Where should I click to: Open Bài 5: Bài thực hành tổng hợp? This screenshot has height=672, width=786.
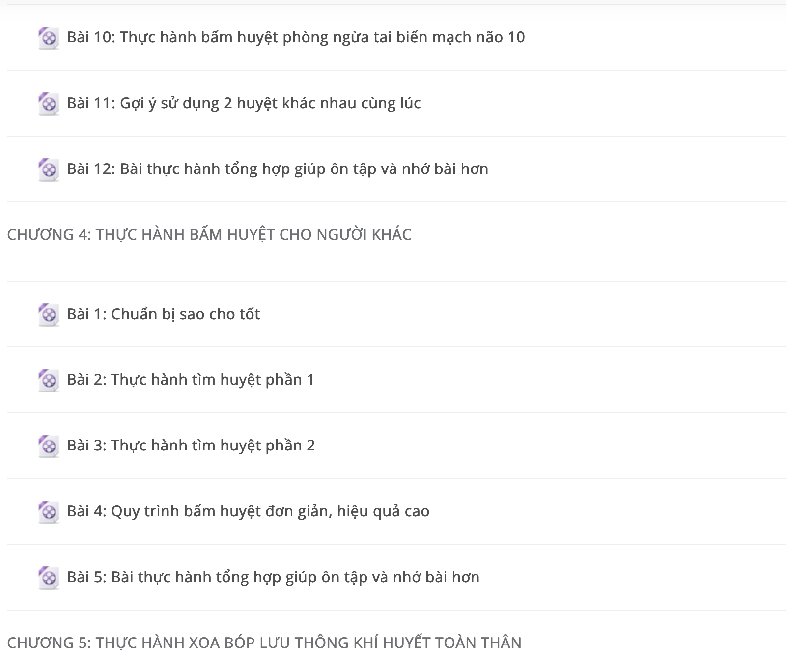tap(273, 577)
